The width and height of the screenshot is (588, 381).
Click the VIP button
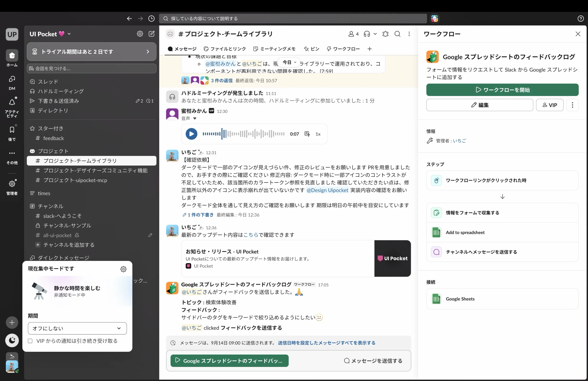(x=550, y=105)
